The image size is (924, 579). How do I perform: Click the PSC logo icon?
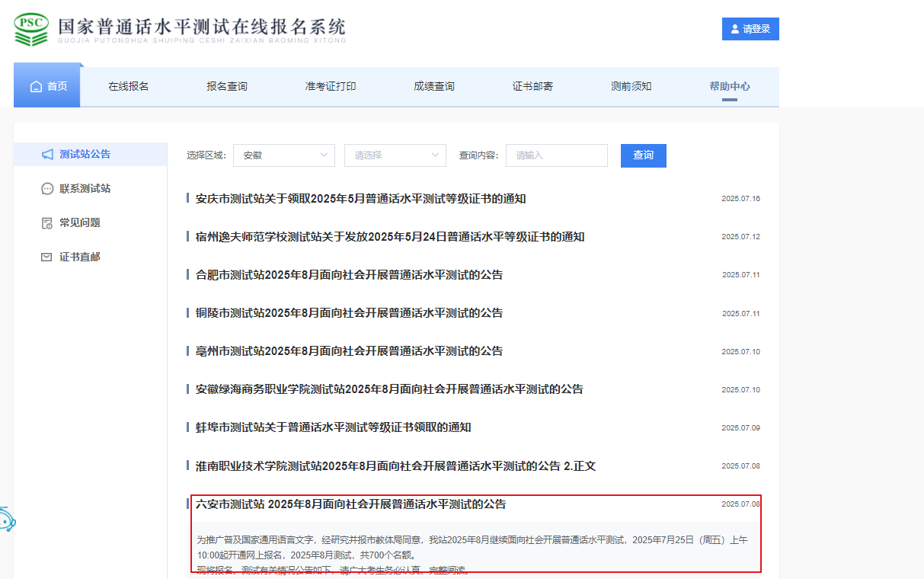coord(31,28)
